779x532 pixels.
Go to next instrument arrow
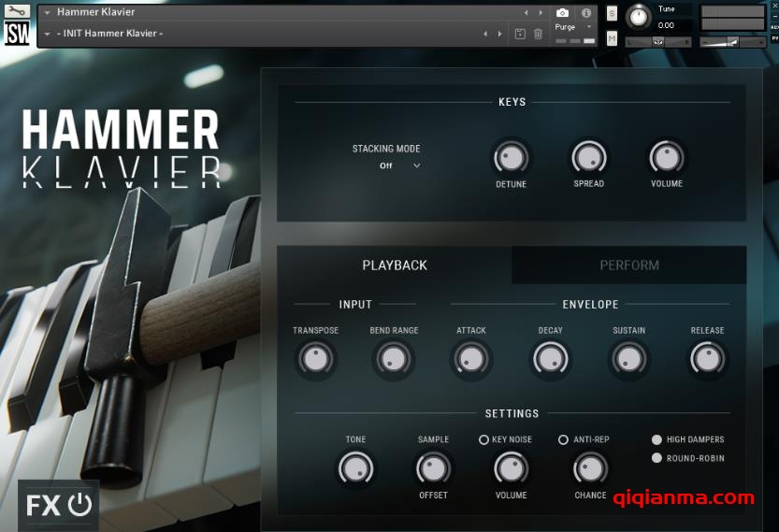click(x=541, y=12)
